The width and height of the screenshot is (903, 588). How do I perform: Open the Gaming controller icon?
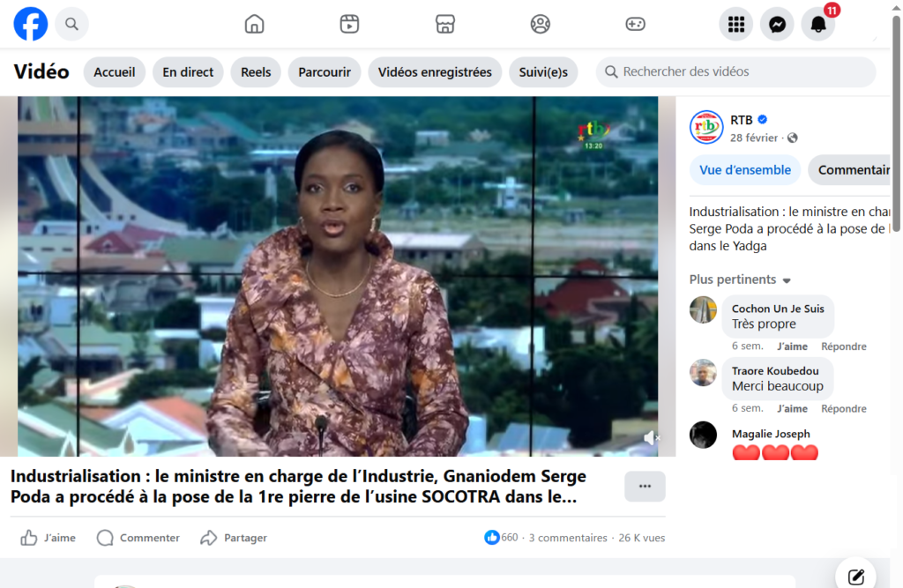tap(636, 24)
